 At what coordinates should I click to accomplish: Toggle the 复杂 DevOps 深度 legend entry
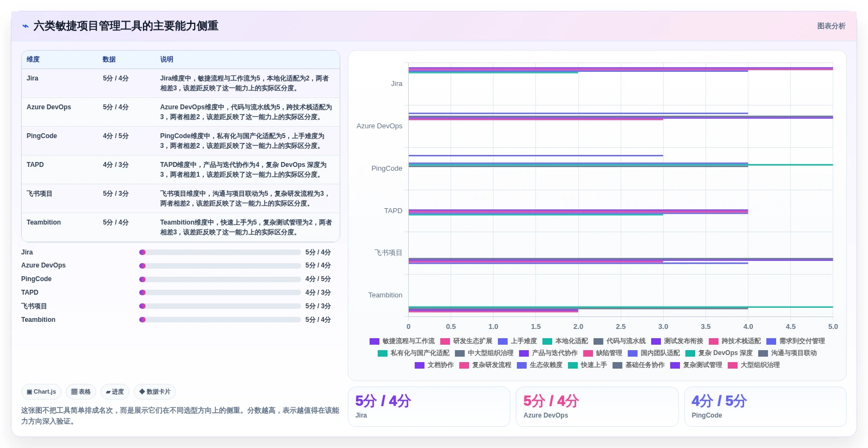click(x=719, y=353)
